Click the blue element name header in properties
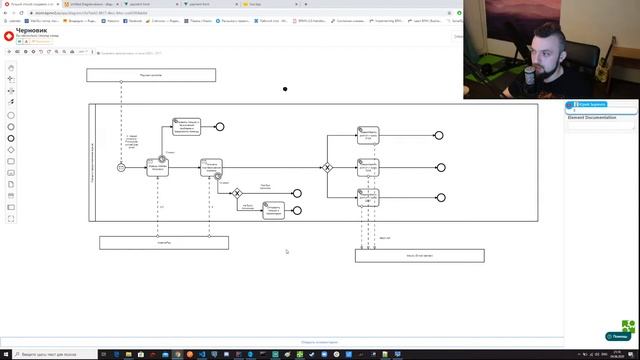This screenshot has width=640, height=360. tap(590, 104)
